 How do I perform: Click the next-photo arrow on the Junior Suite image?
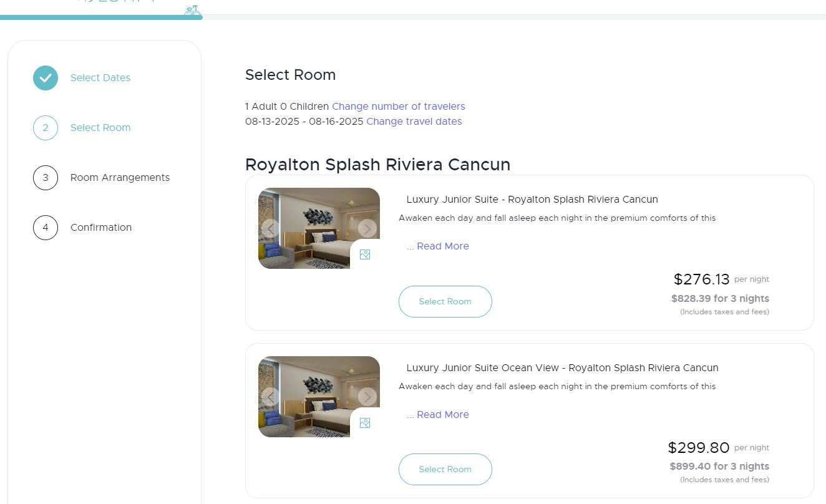(368, 228)
